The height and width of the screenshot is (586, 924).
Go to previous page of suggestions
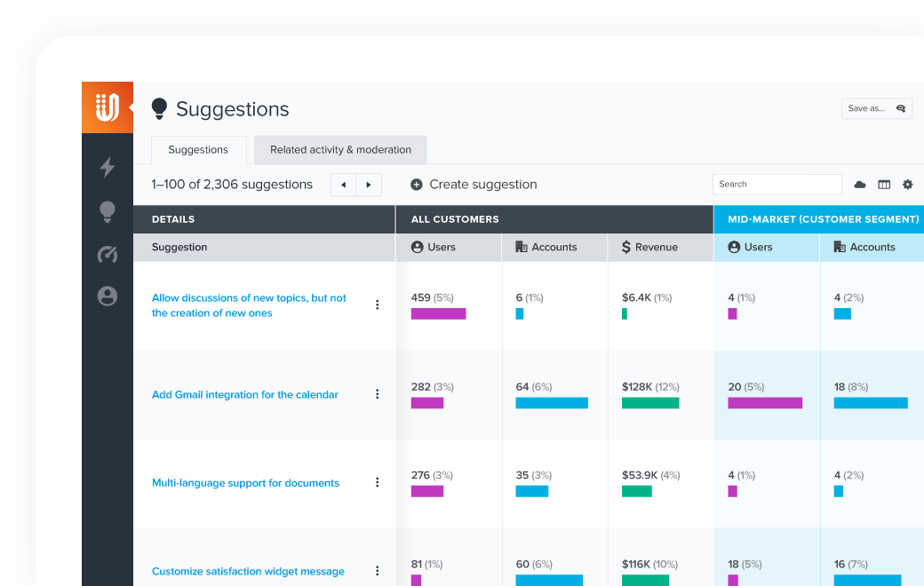[343, 185]
